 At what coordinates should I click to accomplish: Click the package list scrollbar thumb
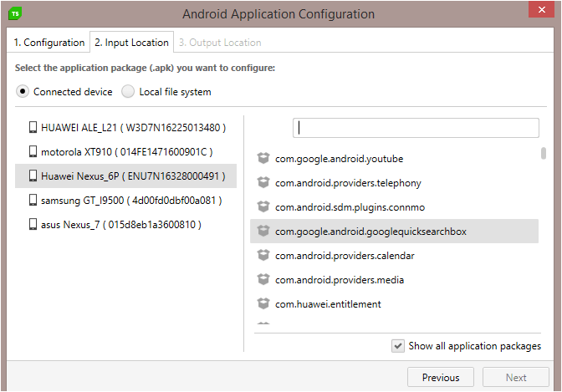click(x=544, y=153)
